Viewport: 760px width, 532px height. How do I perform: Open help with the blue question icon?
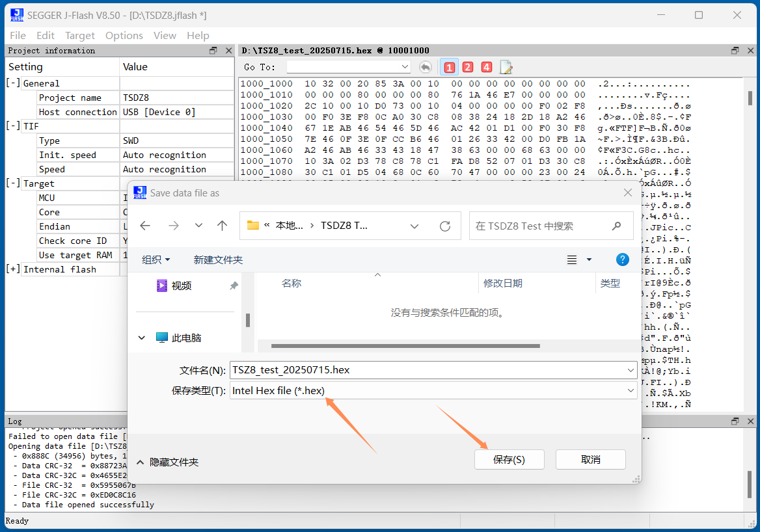tap(622, 259)
